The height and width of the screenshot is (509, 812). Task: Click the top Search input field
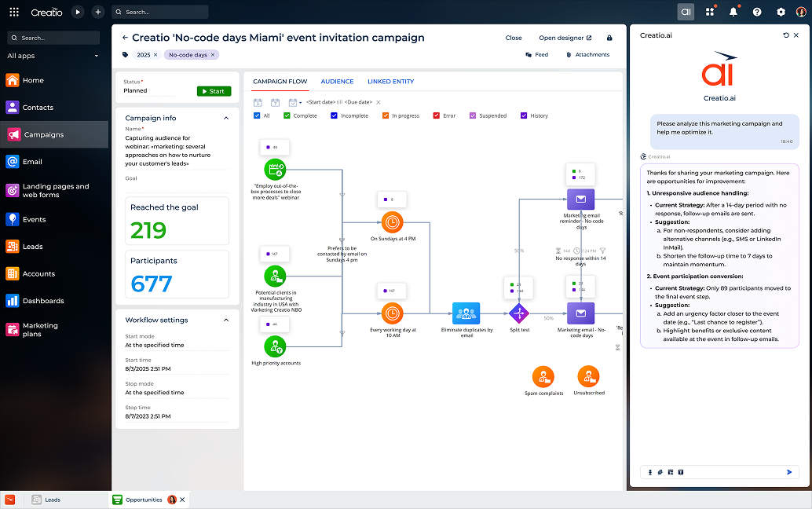(x=160, y=12)
